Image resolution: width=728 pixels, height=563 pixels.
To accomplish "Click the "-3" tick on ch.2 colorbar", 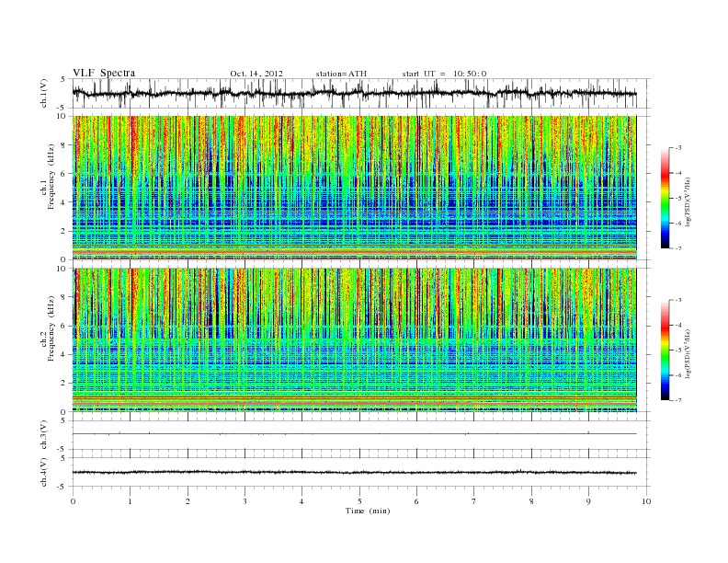I will coord(678,300).
